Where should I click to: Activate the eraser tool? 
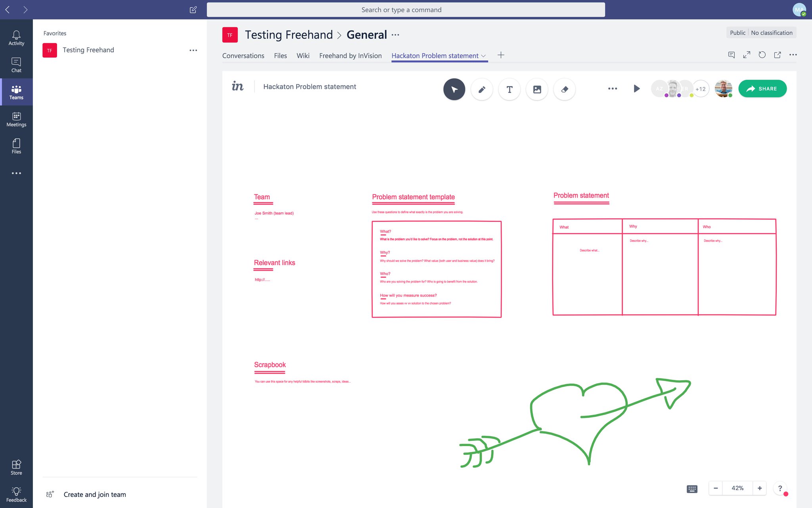(x=565, y=89)
